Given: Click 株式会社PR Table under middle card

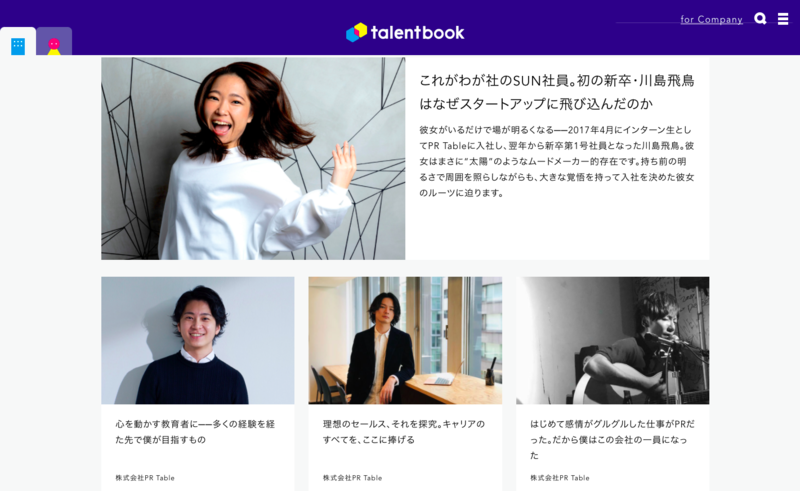Looking at the screenshot, I should [352, 478].
